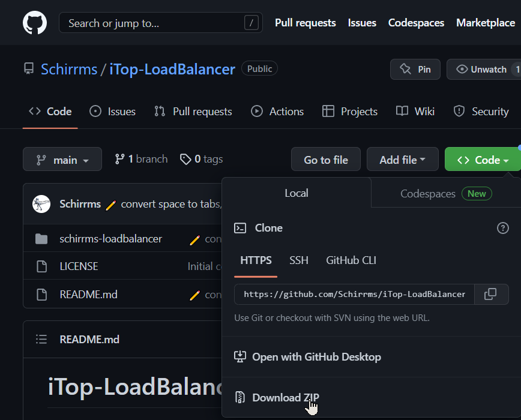
Task: Select the SSH clone option
Action: click(299, 260)
